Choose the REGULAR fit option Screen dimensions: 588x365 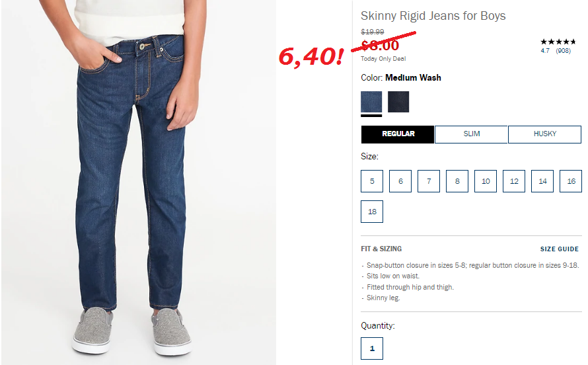[x=398, y=134]
